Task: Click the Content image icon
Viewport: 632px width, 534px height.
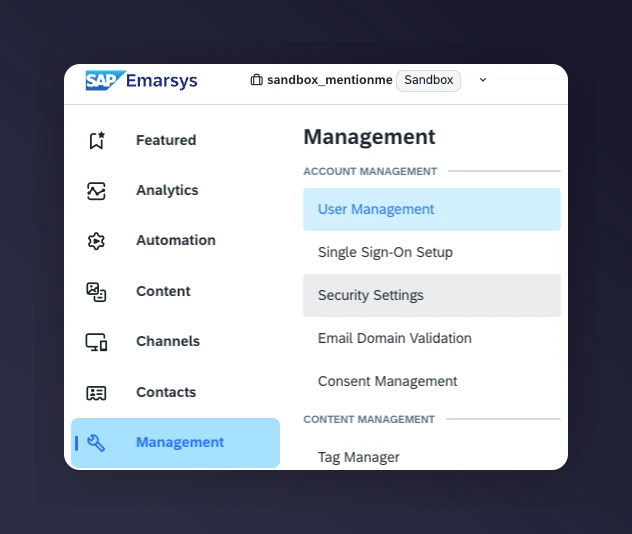Action: [96, 292]
